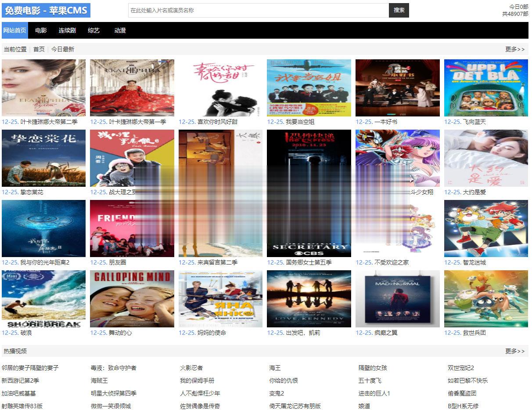532x410 pixels.
Task: Open hot video 双世宠妃2
Action: tap(461, 368)
